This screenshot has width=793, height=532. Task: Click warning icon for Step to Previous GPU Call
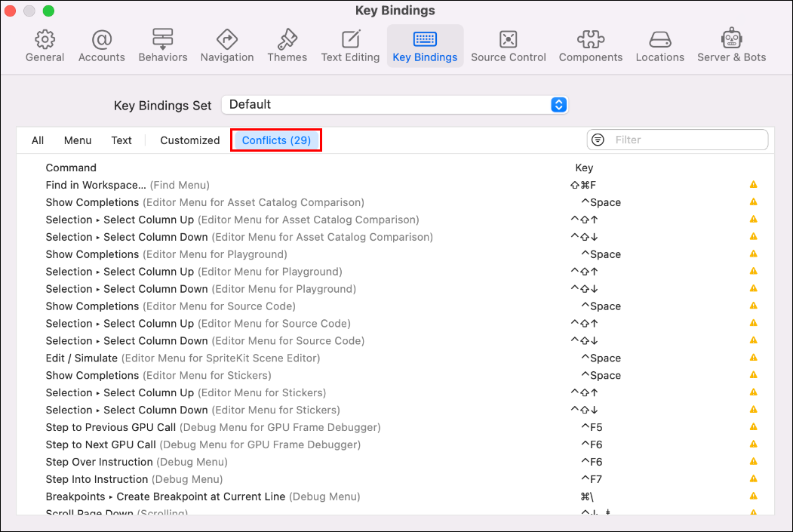pyautogui.click(x=754, y=427)
